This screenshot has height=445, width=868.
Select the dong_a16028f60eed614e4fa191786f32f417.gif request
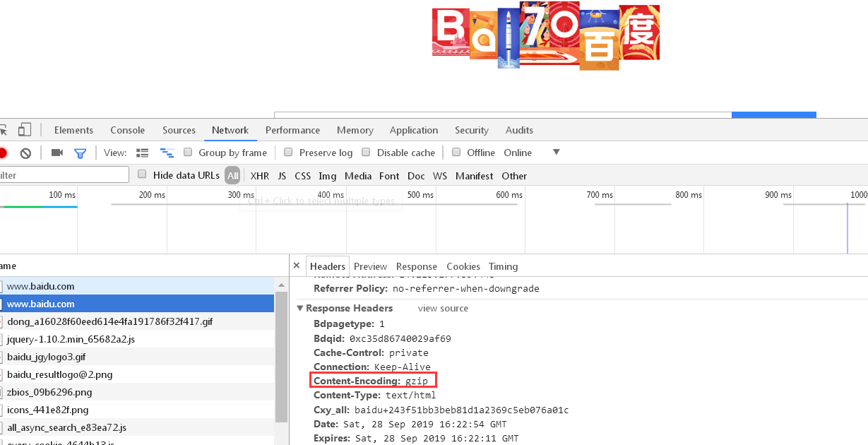(x=137, y=321)
